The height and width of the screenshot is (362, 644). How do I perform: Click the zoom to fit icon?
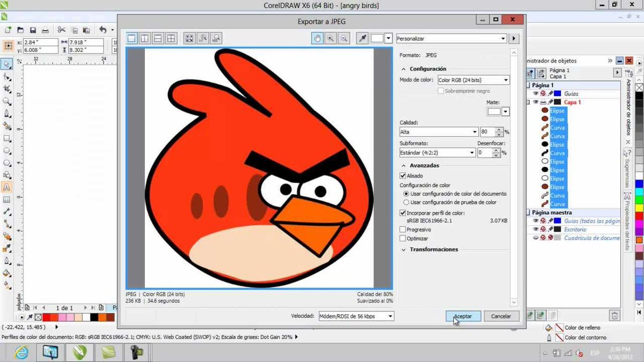(189, 38)
